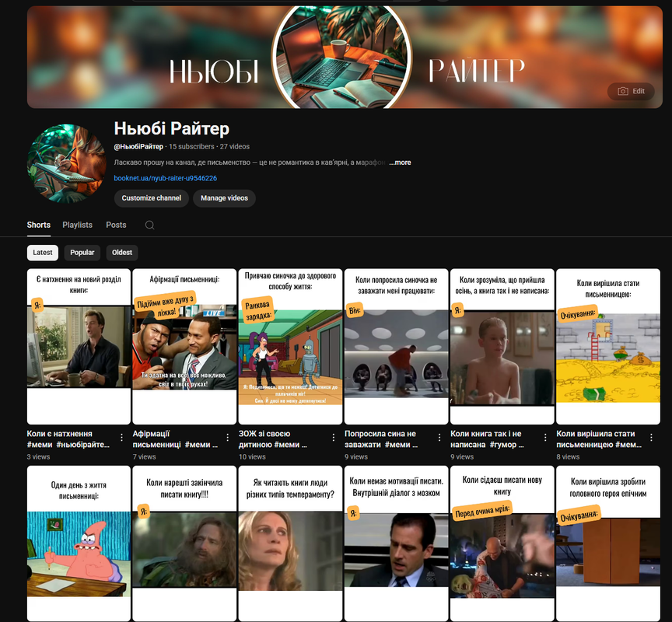The height and width of the screenshot is (622, 672).
Task: Open more options for 'Афірмації письменниці' short
Action: tap(227, 438)
